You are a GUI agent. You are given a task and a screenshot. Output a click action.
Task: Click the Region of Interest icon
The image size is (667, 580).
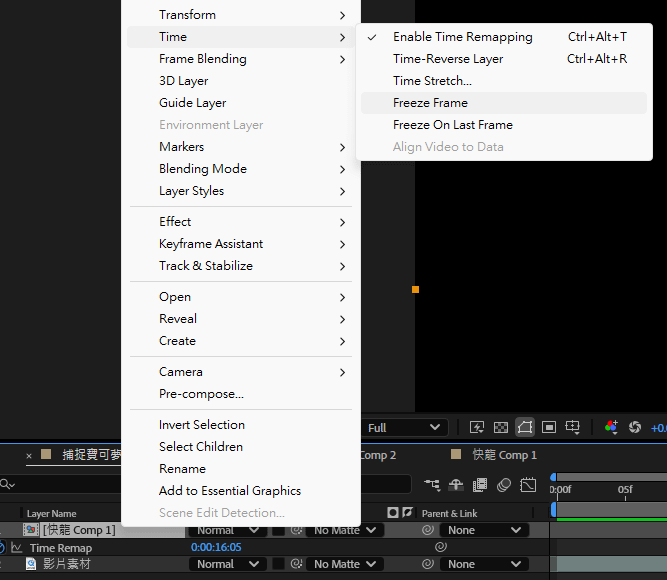click(x=549, y=427)
